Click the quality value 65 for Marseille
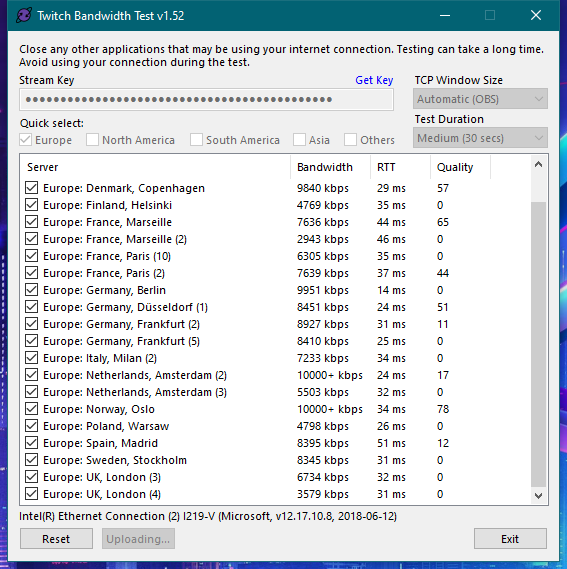The width and height of the screenshot is (567, 569). coord(443,222)
